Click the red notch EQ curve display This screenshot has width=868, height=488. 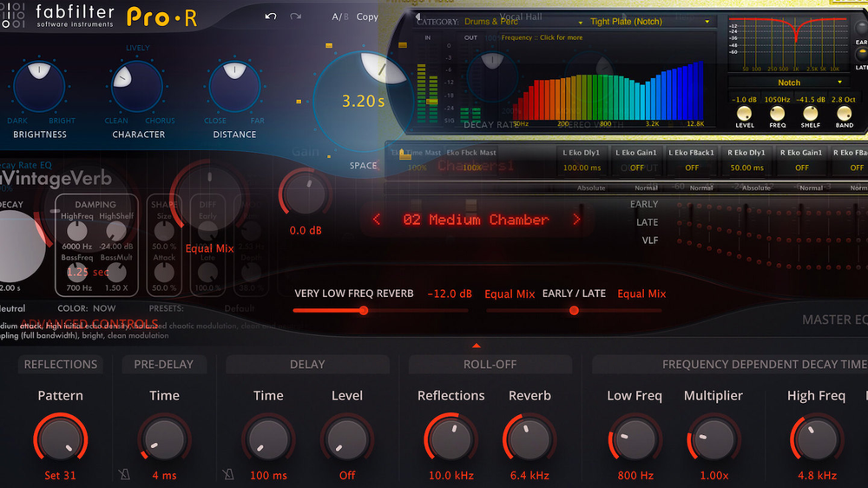(788, 43)
